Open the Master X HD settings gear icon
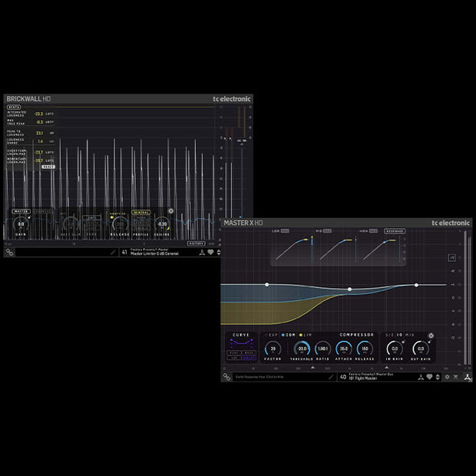This screenshot has height=476, width=476. 447,377
